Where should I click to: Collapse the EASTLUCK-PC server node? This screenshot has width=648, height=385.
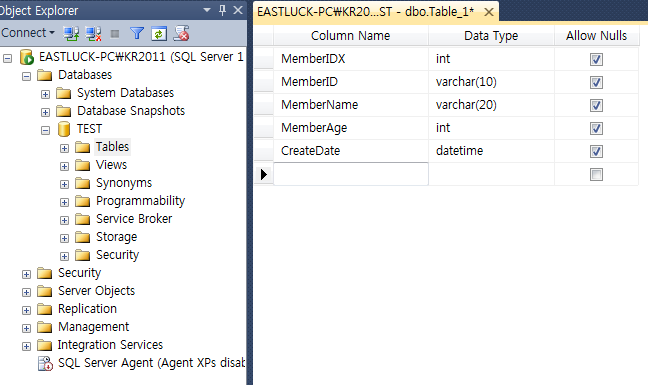click(7, 58)
